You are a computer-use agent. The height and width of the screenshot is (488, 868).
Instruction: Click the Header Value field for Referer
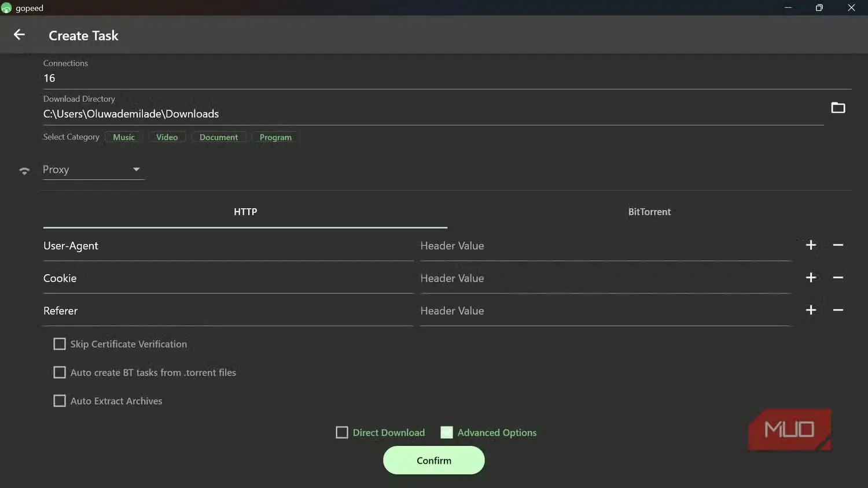606,310
